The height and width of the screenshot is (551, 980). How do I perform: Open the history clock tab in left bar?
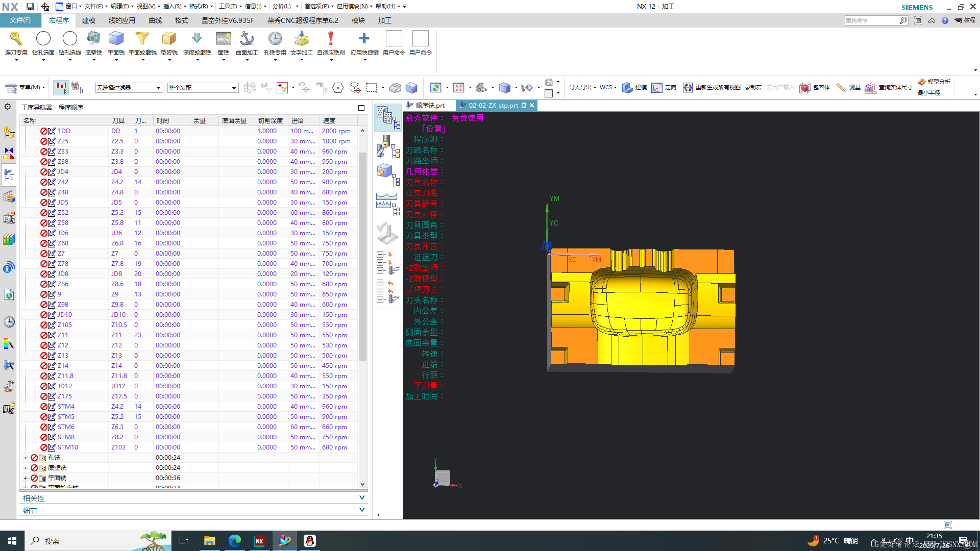click(x=9, y=322)
